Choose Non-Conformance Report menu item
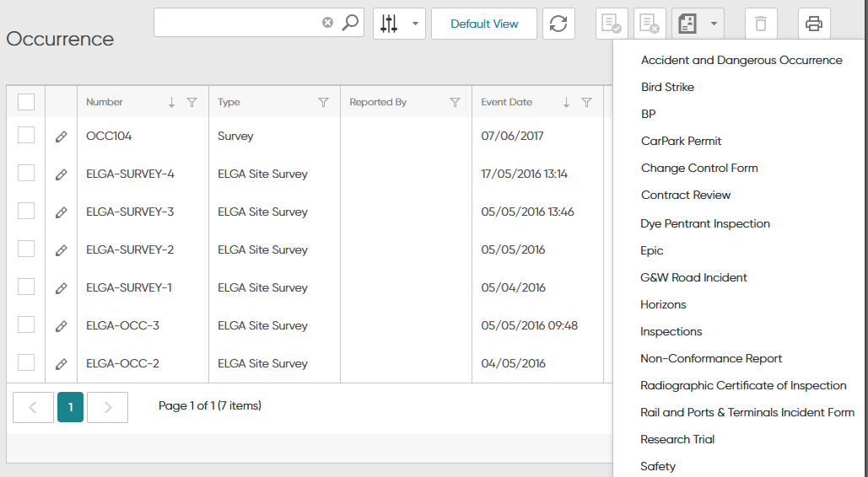The height and width of the screenshot is (477, 868). (x=711, y=358)
